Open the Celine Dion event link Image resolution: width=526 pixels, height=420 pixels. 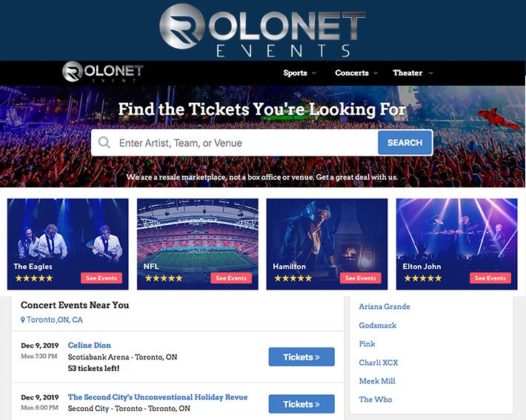click(90, 345)
